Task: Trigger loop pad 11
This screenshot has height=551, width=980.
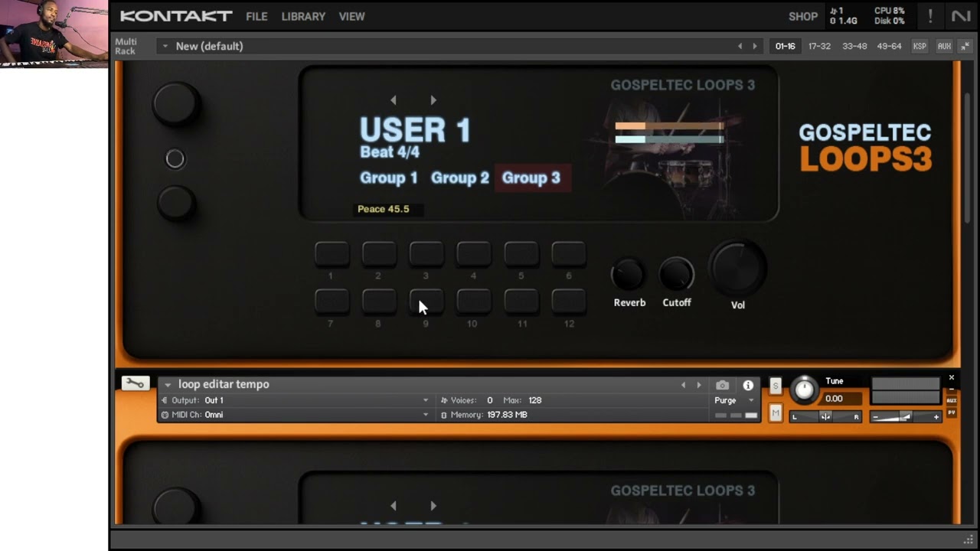Action: [x=521, y=302]
